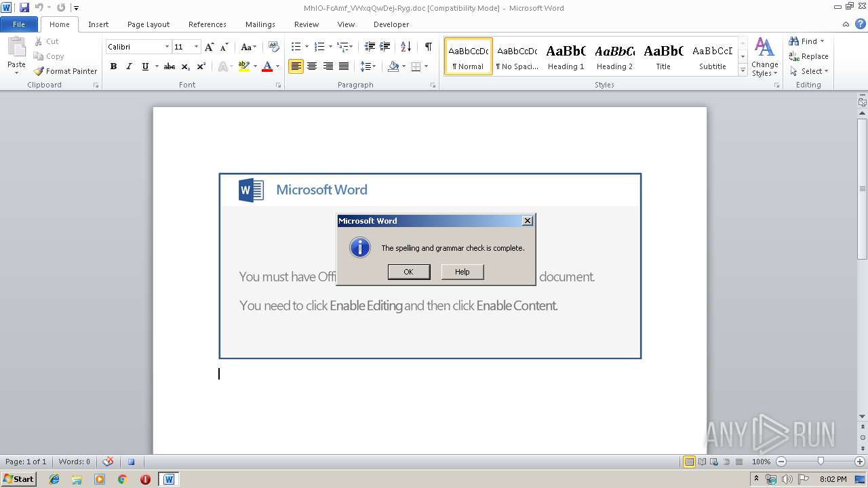Click the Sort A-Z icon
868x488 pixels.
(x=406, y=47)
